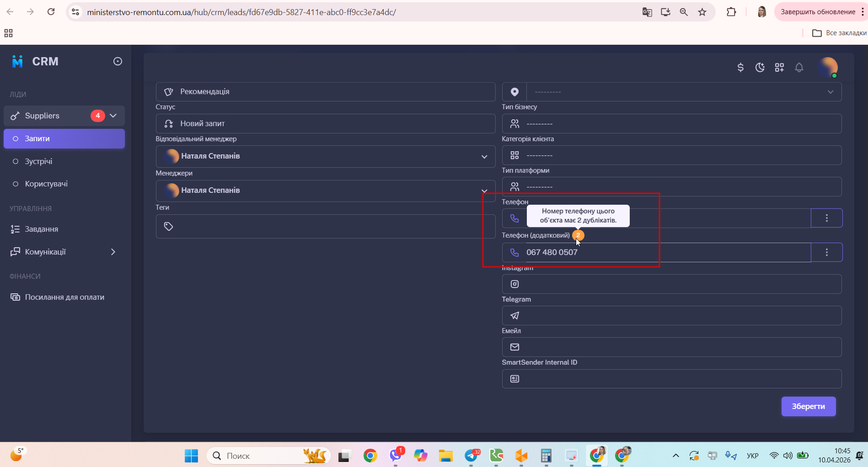Open the browser zoom magnifier icon
This screenshot has width=868, height=467.
pyautogui.click(x=684, y=12)
